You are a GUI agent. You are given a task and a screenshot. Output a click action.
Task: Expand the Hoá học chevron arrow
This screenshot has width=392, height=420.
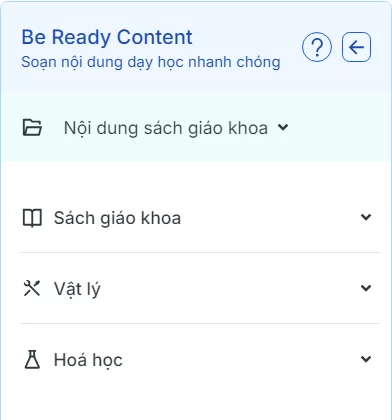click(366, 359)
